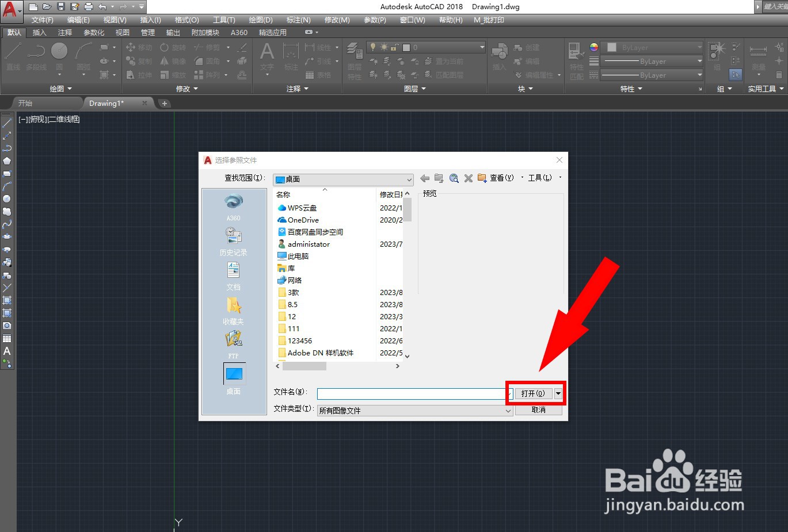
Task: Click Plot printer icon in quick access toolbar
Action: (x=89, y=7)
